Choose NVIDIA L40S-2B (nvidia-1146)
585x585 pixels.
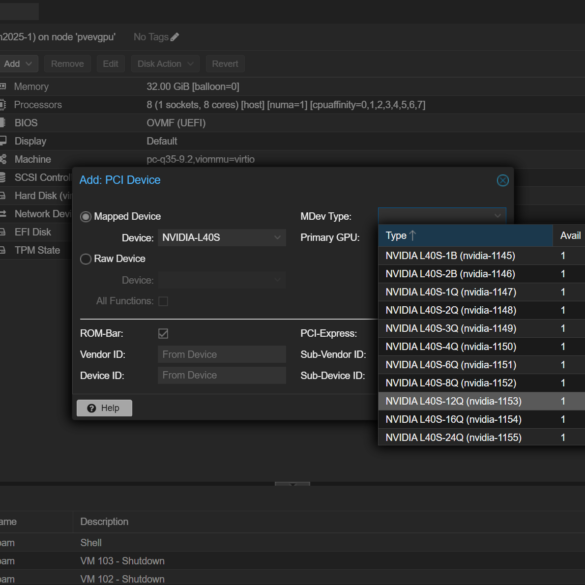[482, 274]
